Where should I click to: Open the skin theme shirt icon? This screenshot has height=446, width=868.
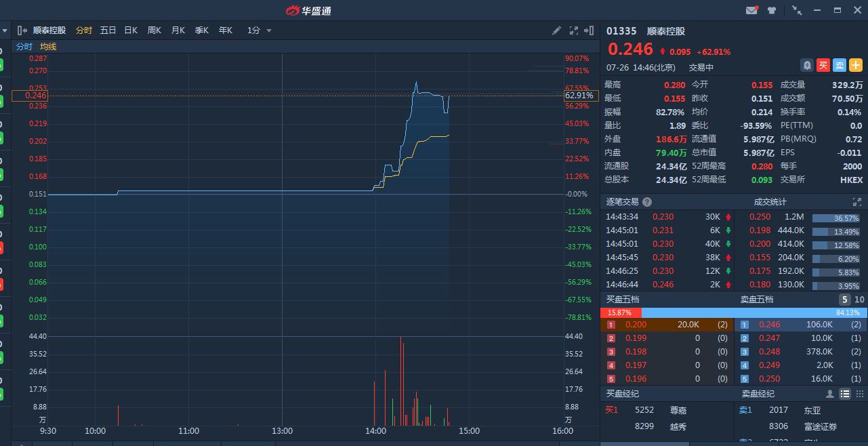coord(772,10)
